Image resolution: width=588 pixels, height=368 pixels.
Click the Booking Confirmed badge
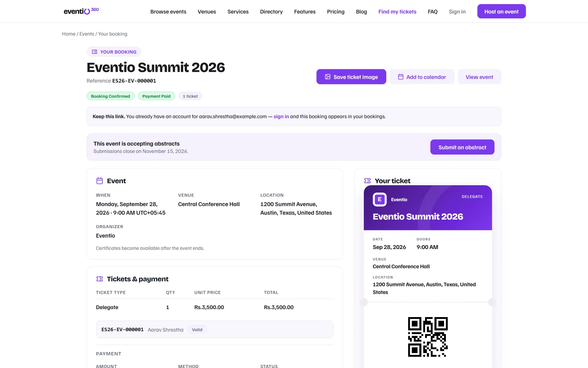(x=111, y=96)
